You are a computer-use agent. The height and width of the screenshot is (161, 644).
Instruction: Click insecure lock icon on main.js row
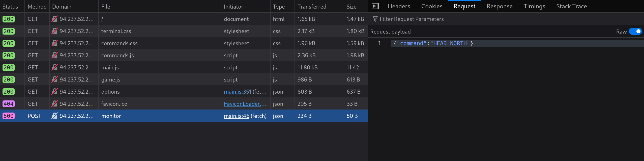[x=54, y=67]
